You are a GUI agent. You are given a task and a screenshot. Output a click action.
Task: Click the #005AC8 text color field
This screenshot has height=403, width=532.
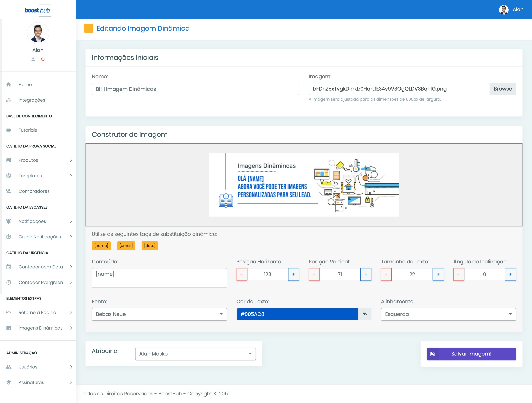click(297, 314)
